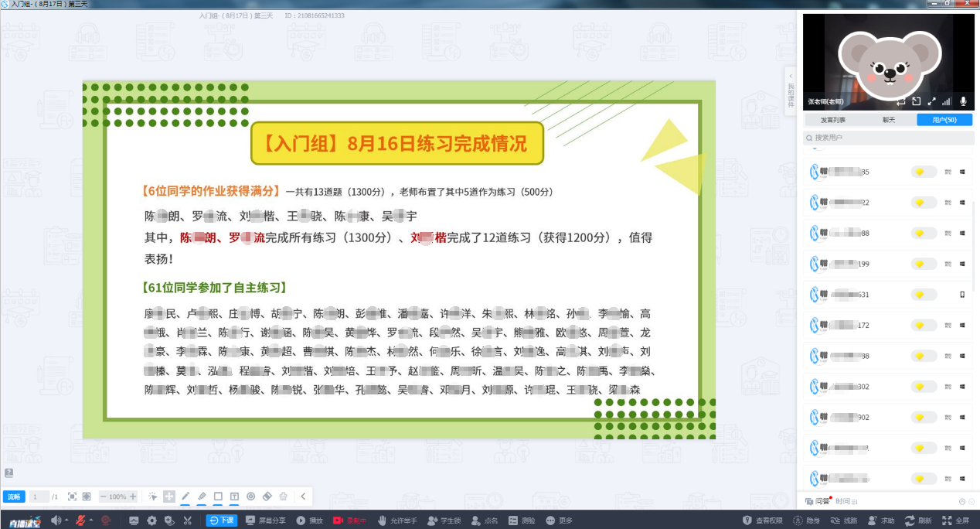Click the fit-to-screen icon beside page number

click(x=72, y=497)
